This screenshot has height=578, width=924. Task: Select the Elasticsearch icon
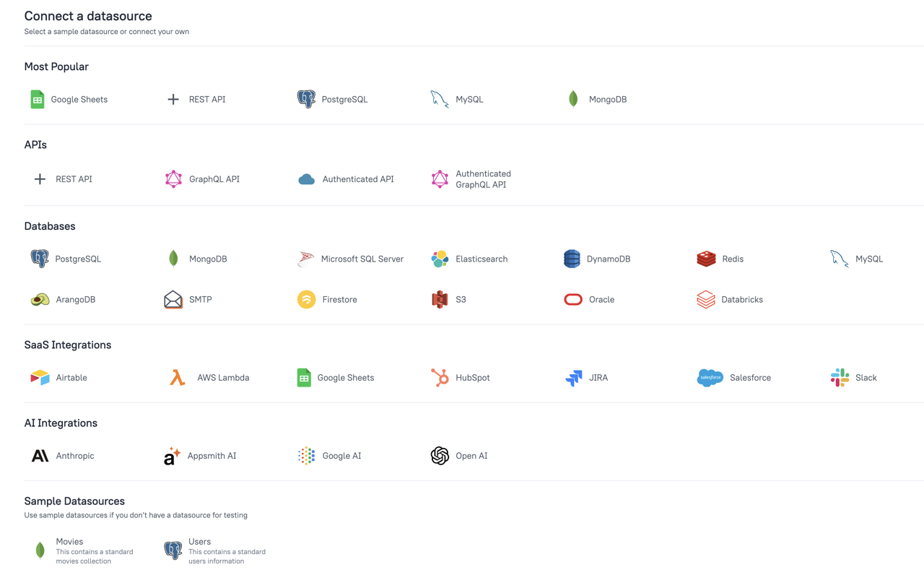[440, 259]
